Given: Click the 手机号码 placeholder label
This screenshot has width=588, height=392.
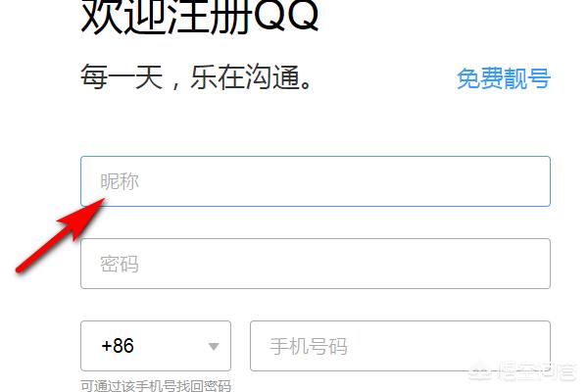Looking at the screenshot, I should click(x=309, y=346).
